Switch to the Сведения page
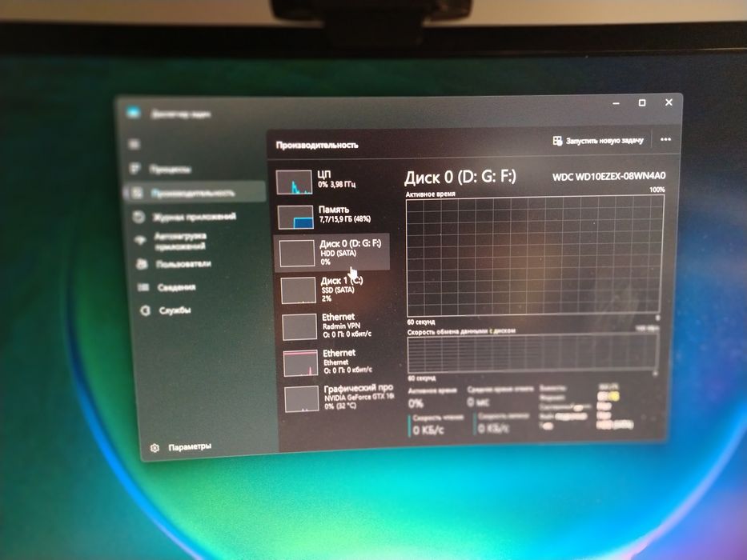Screen dimensions: 747x560 coord(167,288)
